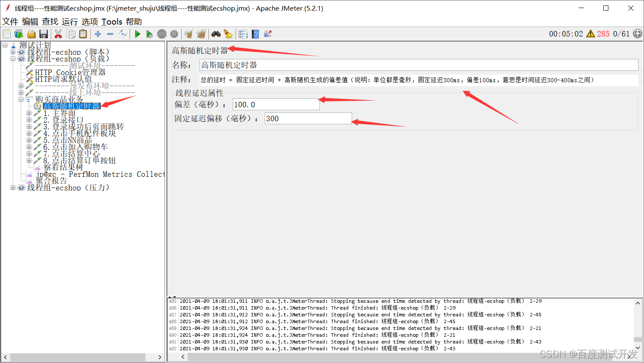Click the enable/disable Toggle icon in the toolbar
This screenshot has width=644, height=363.
point(122,34)
